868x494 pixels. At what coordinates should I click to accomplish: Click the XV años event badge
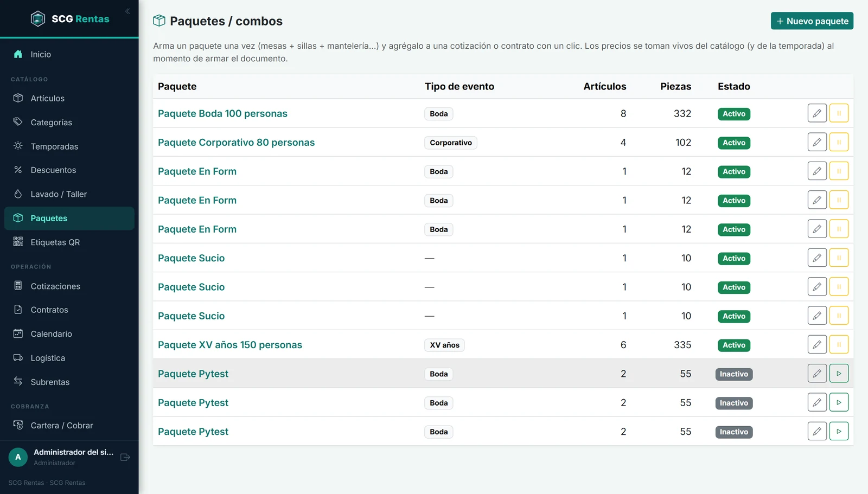point(444,345)
